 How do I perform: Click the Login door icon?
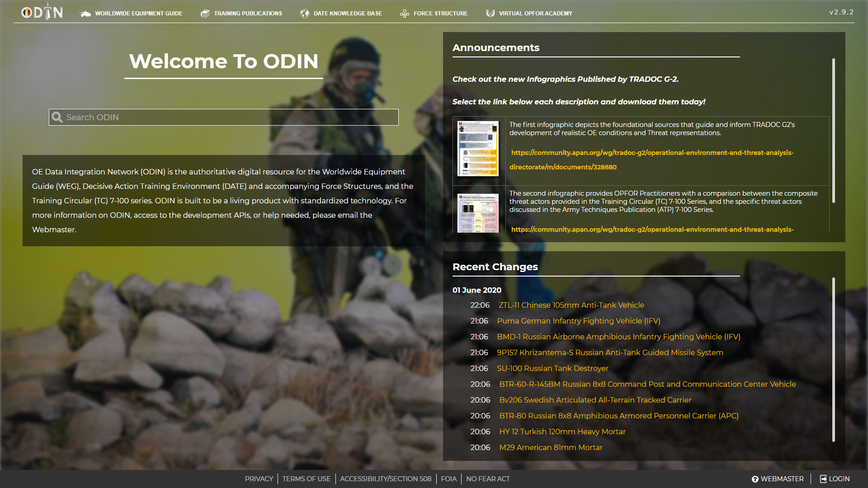tap(823, 479)
